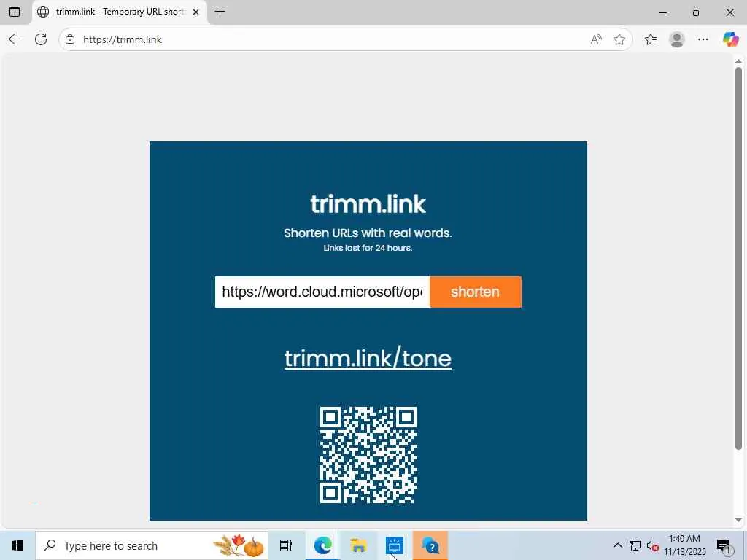The height and width of the screenshot is (560, 747).
Task: Open the browser profile avatar
Action: pos(677,39)
